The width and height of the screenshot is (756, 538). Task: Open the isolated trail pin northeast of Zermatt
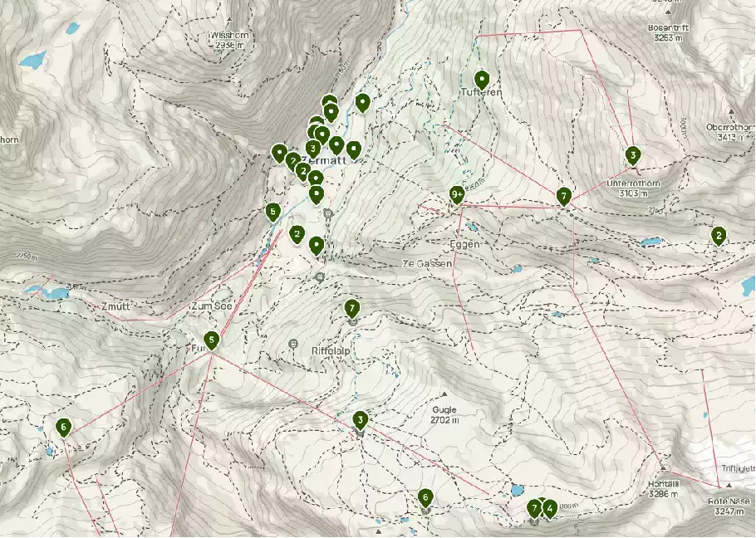(x=362, y=103)
